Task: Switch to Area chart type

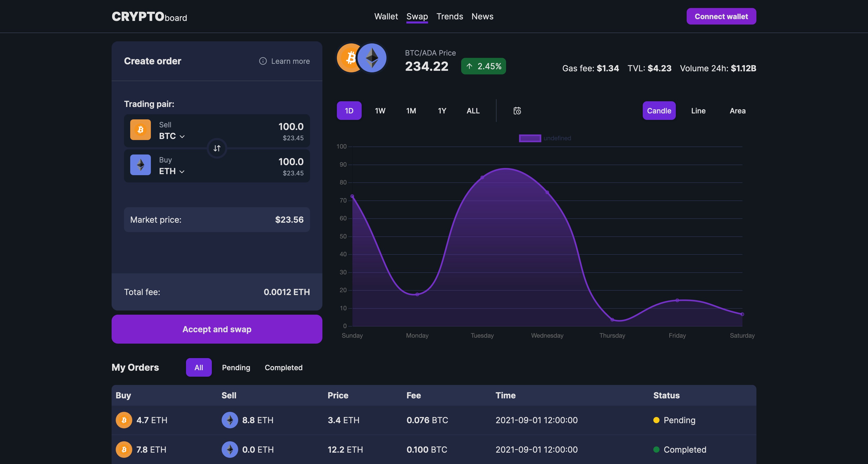Action: pyautogui.click(x=738, y=111)
